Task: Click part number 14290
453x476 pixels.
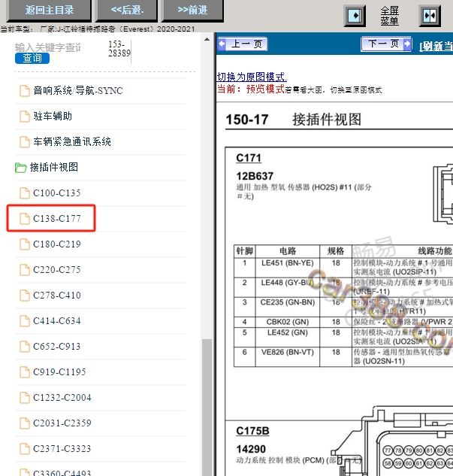Action: point(251,449)
